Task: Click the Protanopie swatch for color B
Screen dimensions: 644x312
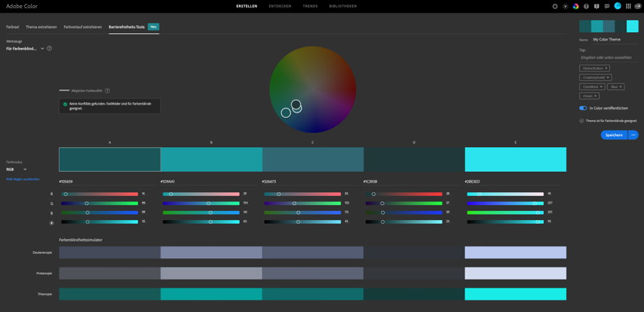Action: click(211, 273)
